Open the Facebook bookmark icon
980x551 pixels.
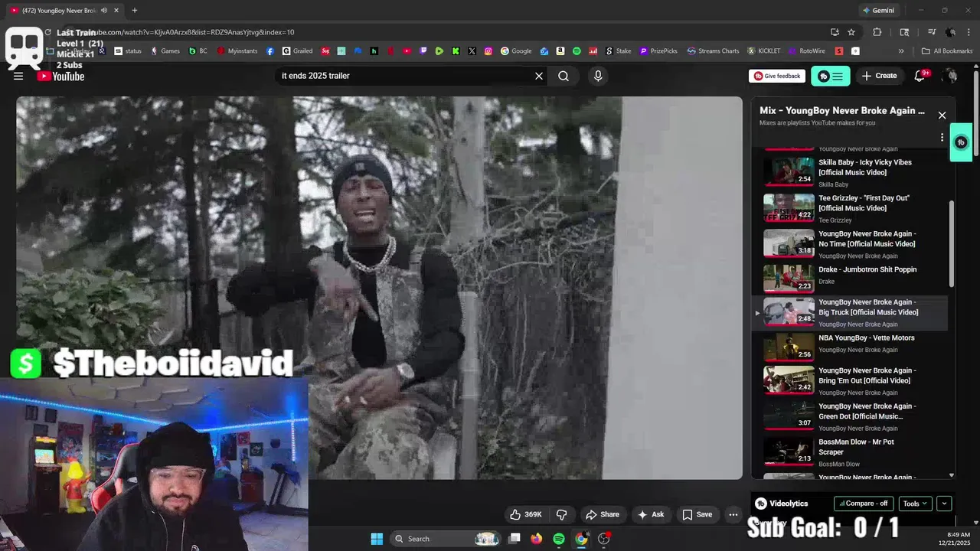click(270, 51)
